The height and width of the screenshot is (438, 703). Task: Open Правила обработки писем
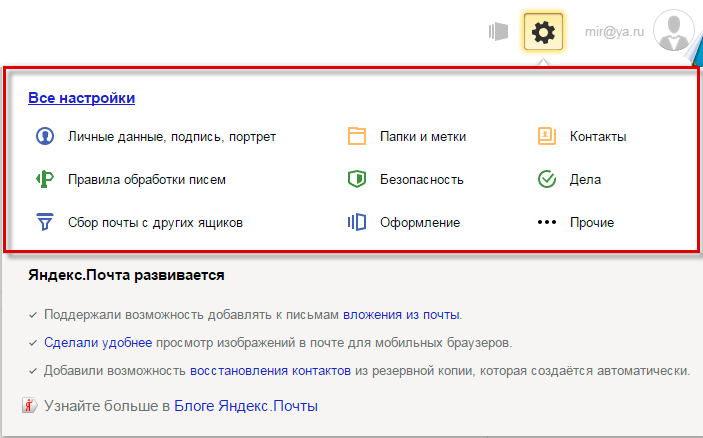147,179
